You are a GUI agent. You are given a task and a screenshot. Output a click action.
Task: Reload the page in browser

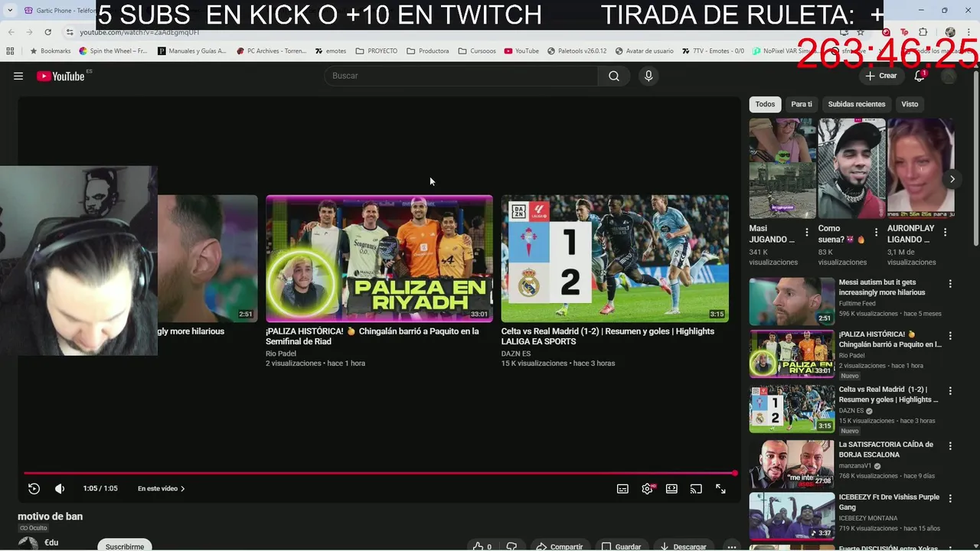[47, 32]
